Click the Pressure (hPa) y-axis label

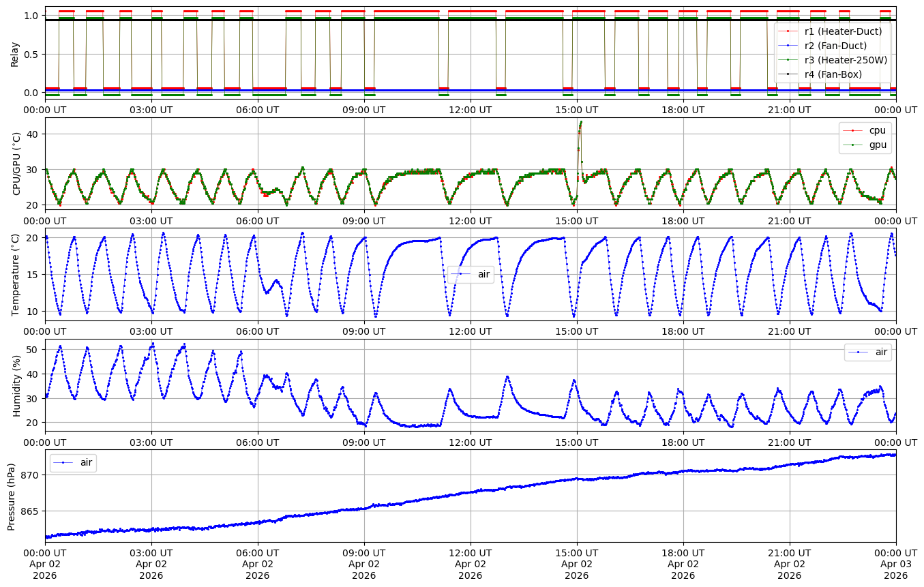tap(12, 496)
